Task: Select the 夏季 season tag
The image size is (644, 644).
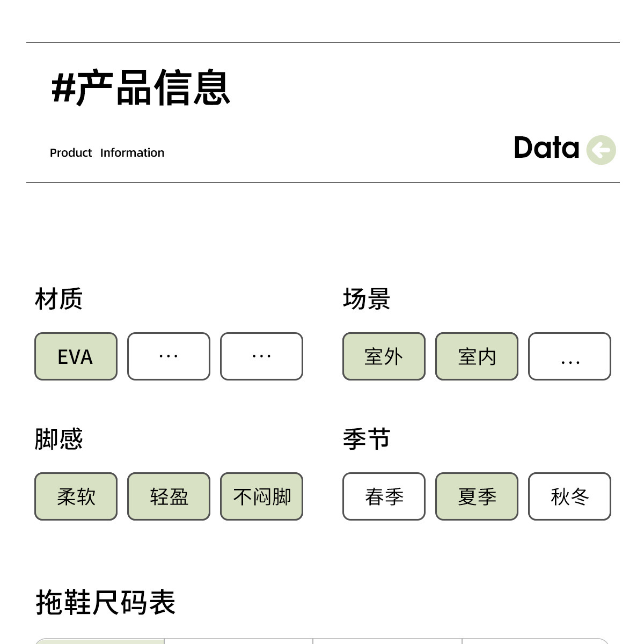Action: tap(477, 496)
